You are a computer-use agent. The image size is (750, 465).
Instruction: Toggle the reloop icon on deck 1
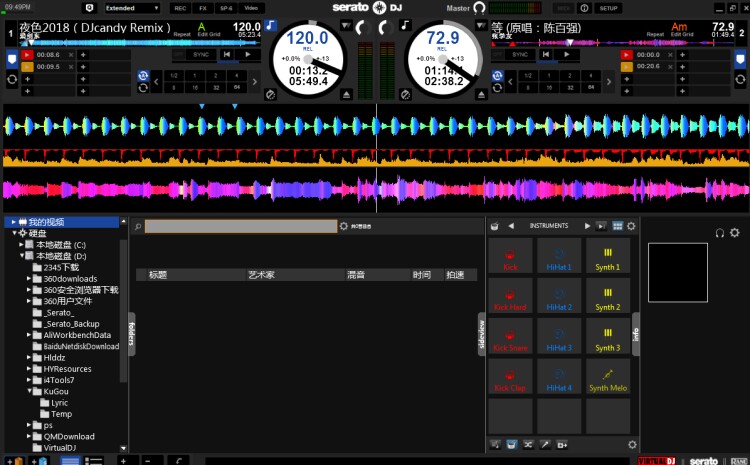(143, 88)
